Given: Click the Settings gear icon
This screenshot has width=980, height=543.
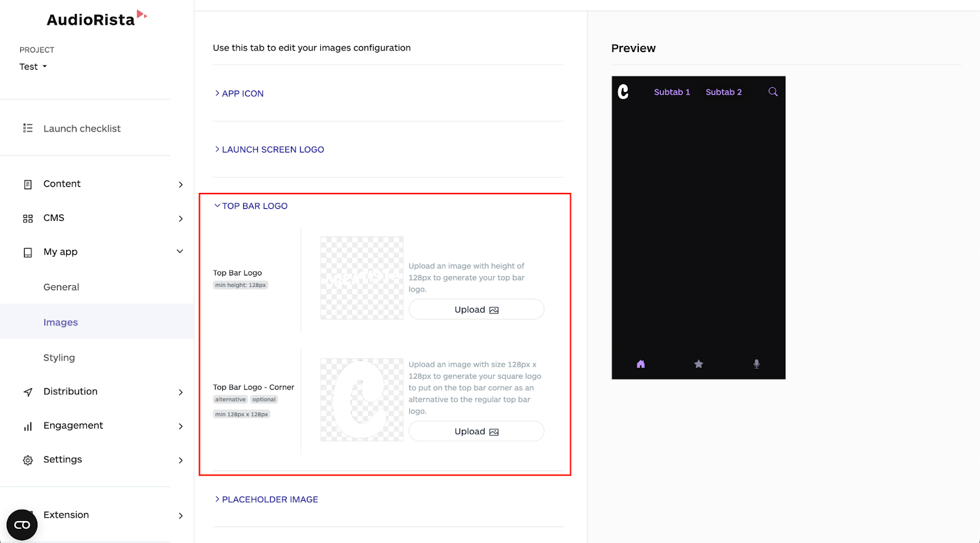Looking at the screenshot, I should 28,460.
